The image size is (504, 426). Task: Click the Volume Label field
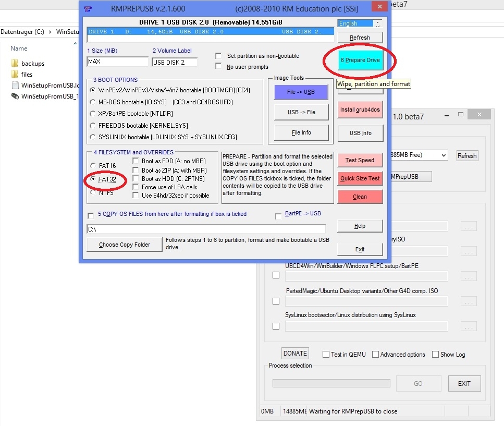point(175,62)
